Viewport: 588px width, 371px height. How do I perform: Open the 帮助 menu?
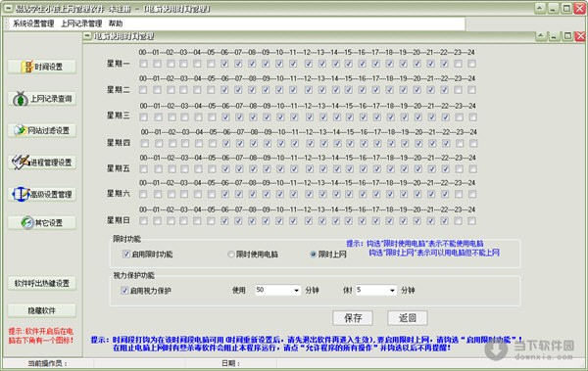coord(116,23)
